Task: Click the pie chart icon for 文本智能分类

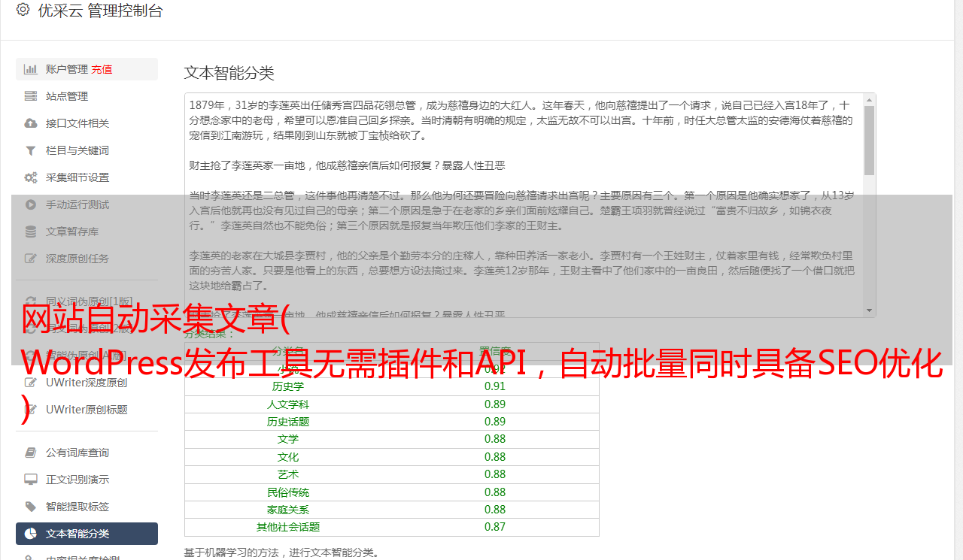Action: click(x=31, y=534)
